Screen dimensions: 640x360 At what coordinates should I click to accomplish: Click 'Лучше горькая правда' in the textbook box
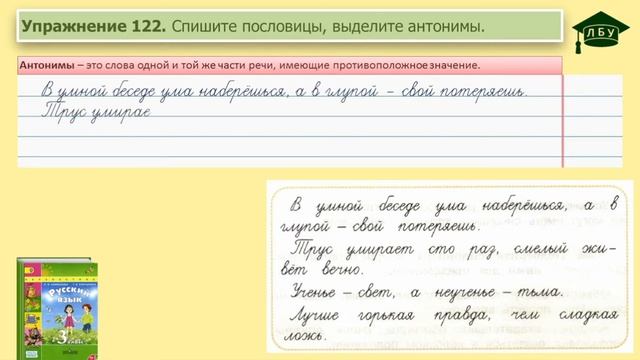[x=389, y=315]
